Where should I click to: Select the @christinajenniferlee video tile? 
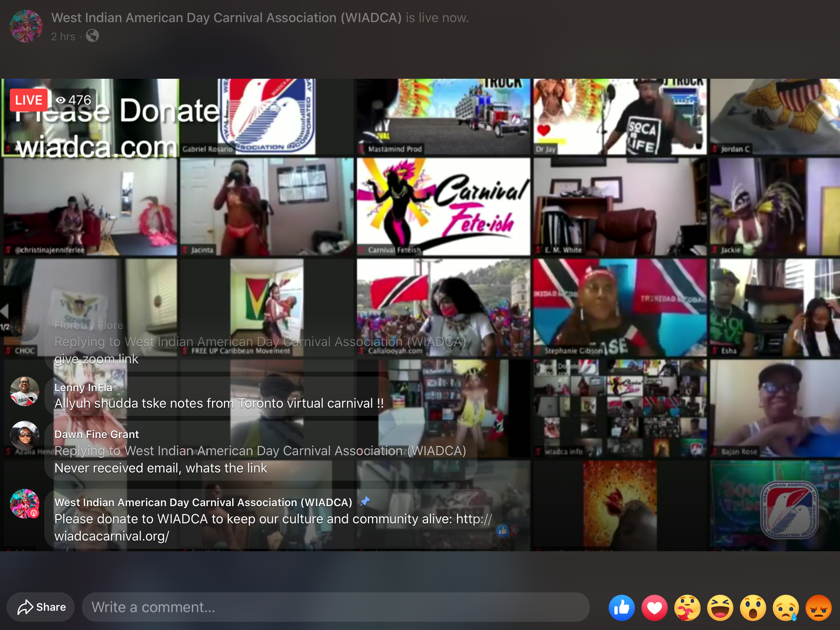pyautogui.click(x=91, y=207)
